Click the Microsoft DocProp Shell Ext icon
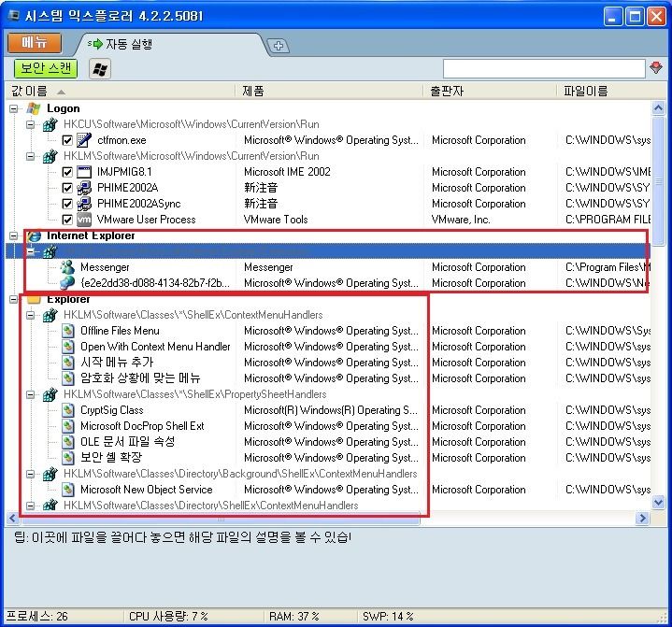This screenshot has height=627, width=672. [67, 426]
